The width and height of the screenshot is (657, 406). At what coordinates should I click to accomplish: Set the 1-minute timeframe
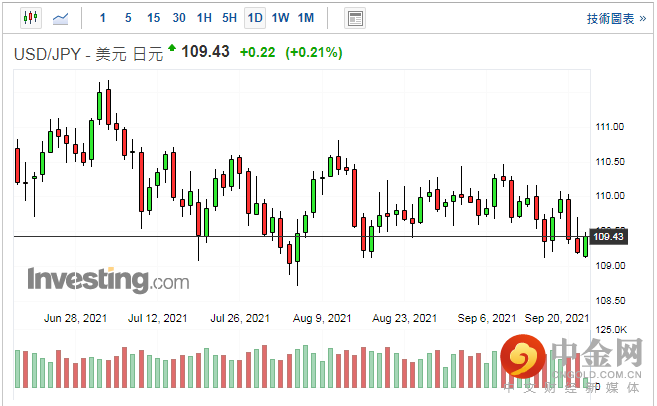pyautogui.click(x=102, y=18)
